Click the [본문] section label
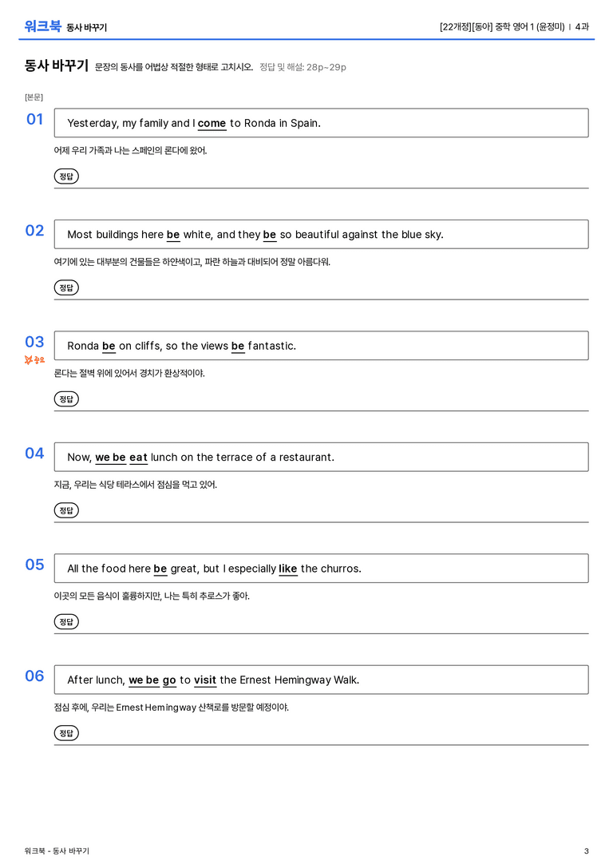 coord(34,97)
